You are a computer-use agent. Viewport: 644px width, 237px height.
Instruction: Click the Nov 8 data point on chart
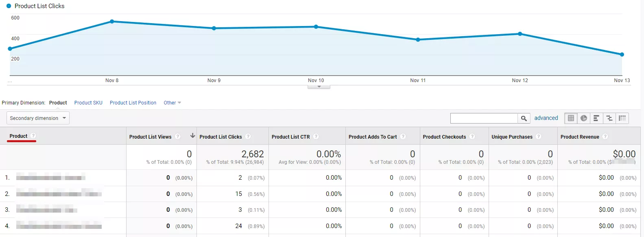tap(112, 22)
